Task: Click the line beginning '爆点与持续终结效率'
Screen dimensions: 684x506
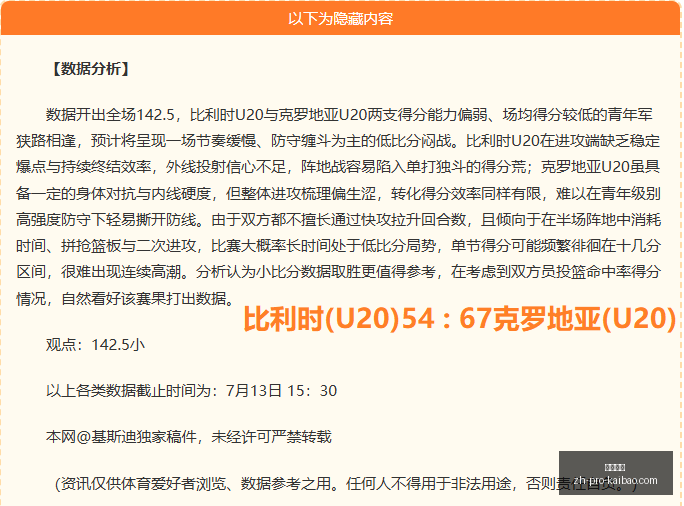Action: coord(338,167)
